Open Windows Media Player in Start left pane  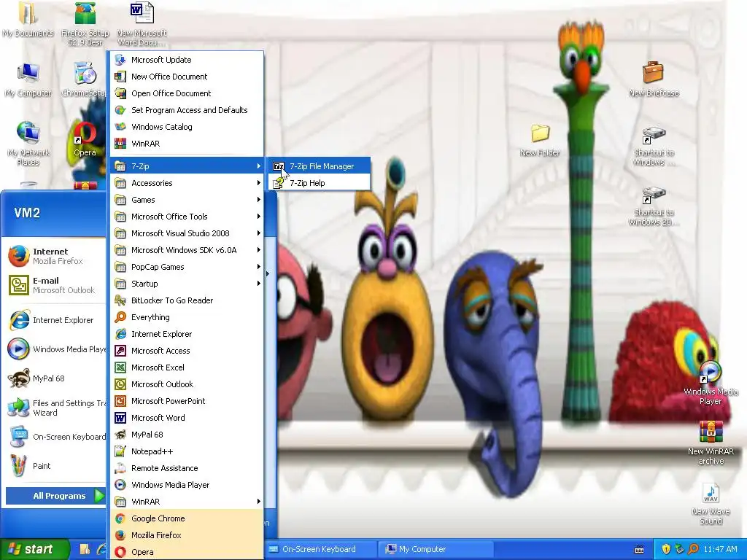tap(55, 349)
